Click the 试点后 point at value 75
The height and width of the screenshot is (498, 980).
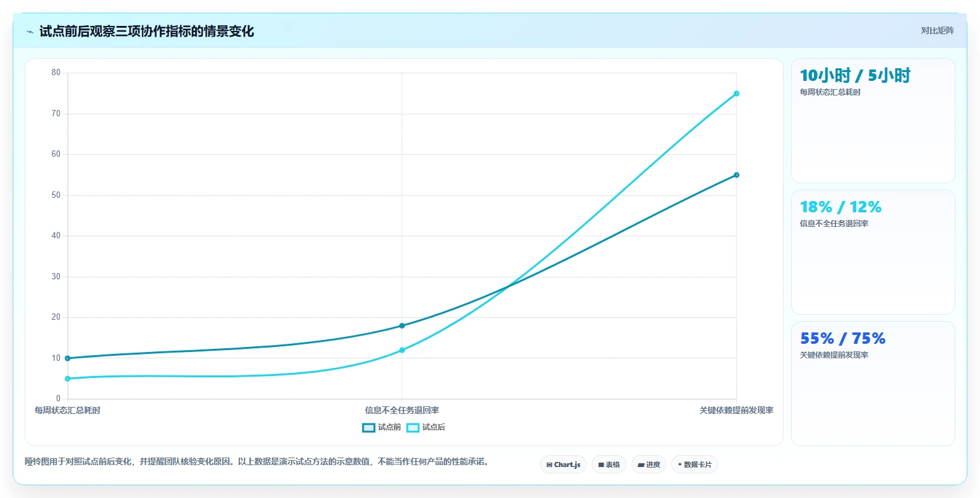pos(736,94)
